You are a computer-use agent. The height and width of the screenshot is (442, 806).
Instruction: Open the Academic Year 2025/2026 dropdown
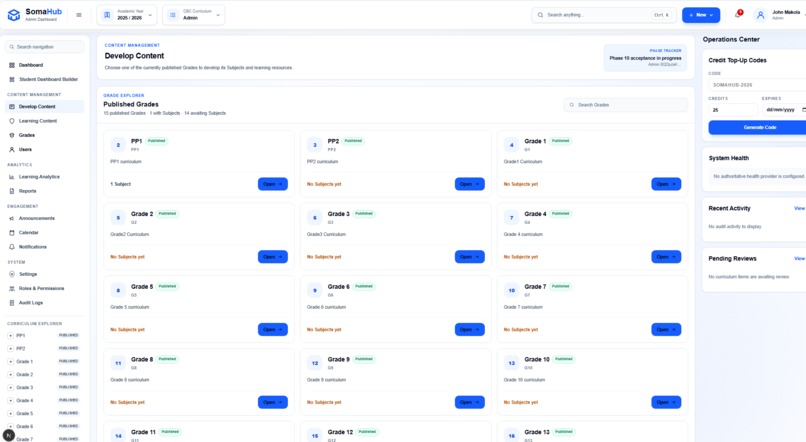click(127, 15)
